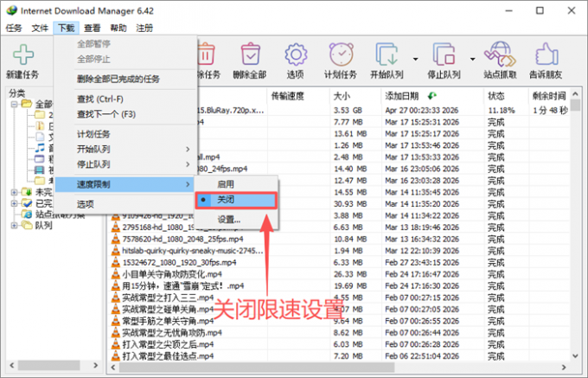
Task: Click VLC icon of 小目单关守角攻防变化.mp4
Action: click(x=116, y=274)
